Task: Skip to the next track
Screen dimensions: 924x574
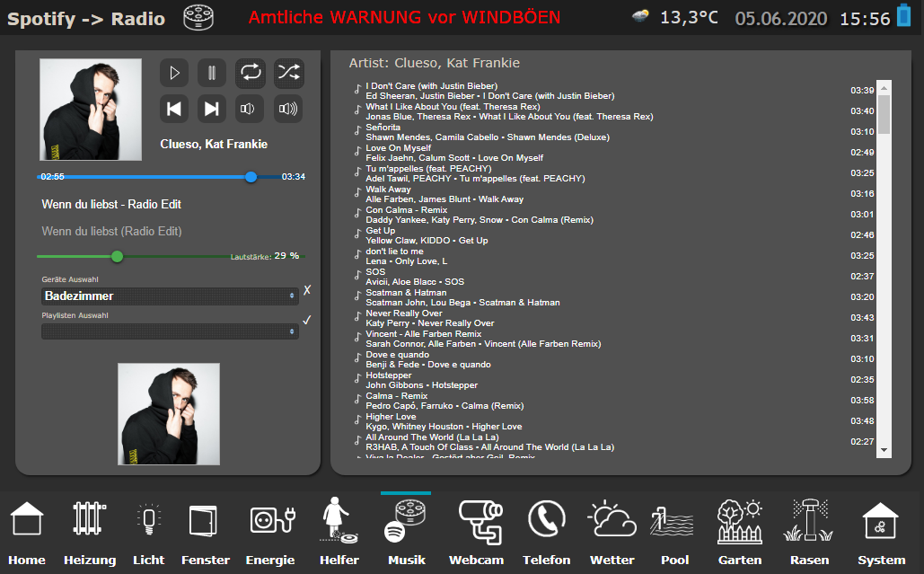Action: pyautogui.click(x=212, y=109)
